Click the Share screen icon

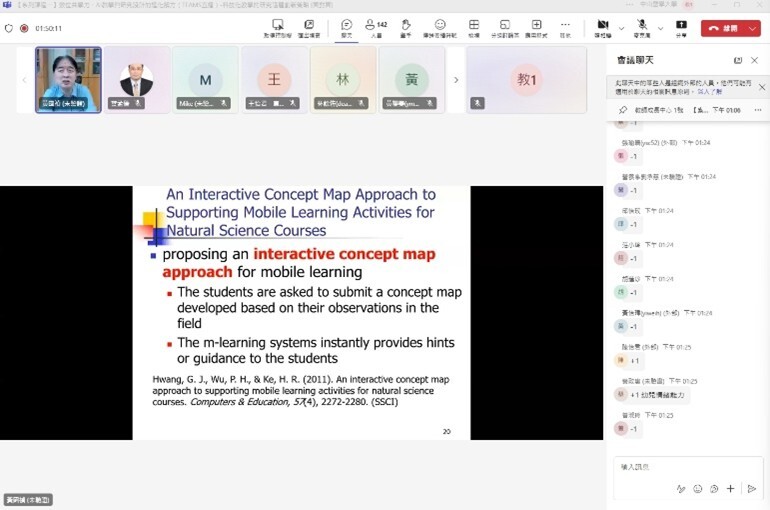pyautogui.click(x=681, y=27)
